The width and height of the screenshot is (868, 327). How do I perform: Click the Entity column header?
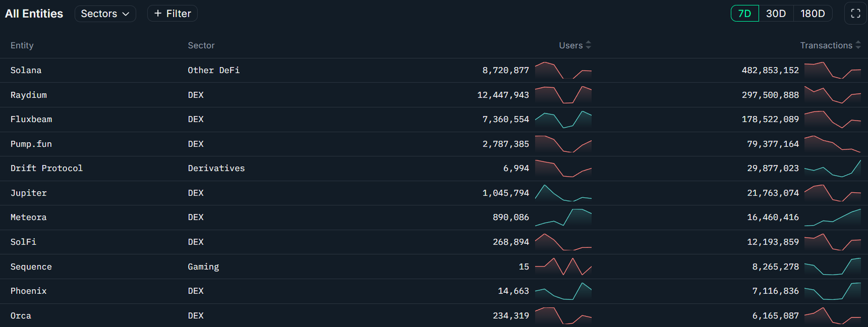point(22,46)
